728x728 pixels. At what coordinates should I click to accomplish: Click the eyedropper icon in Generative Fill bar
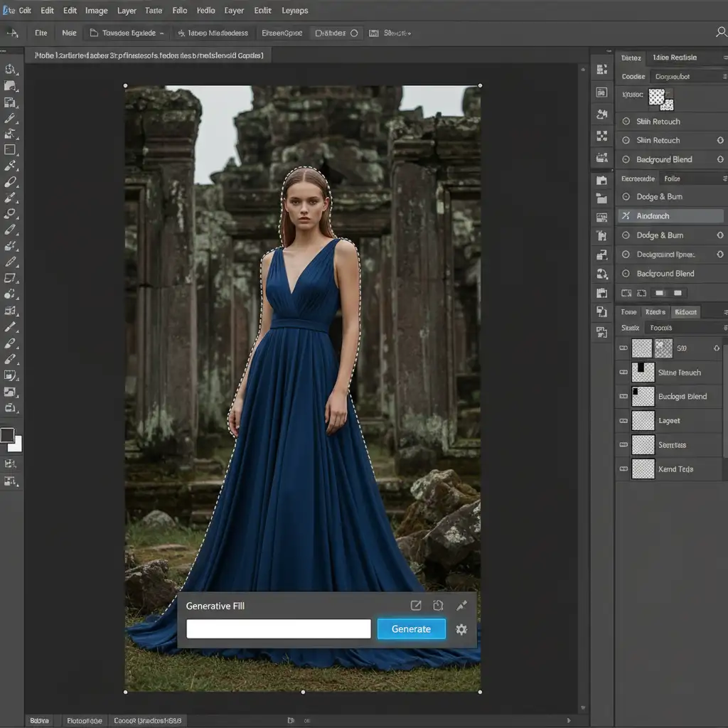[461, 606]
